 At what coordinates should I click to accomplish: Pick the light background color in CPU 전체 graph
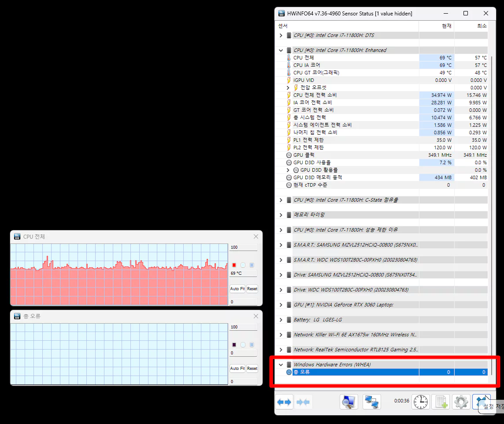(243, 265)
